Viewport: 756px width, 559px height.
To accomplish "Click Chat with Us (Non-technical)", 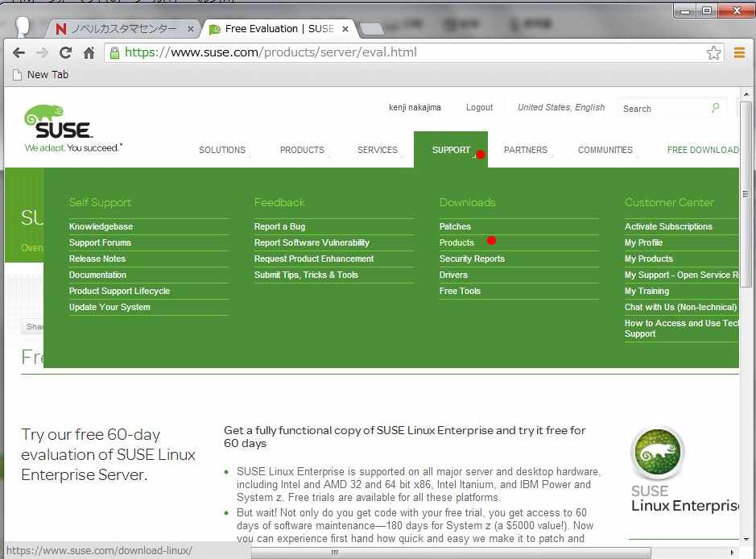I will click(680, 307).
